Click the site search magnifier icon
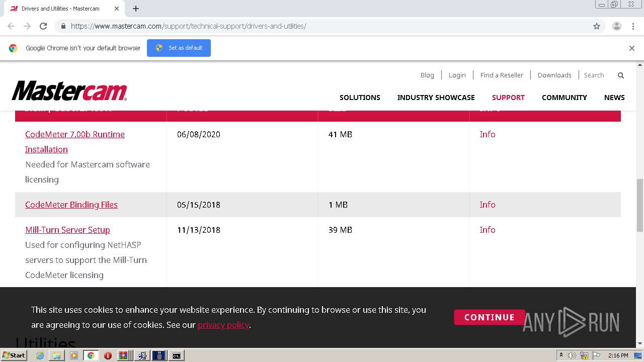The width and height of the screenshot is (644, 362). click(621, 75)
